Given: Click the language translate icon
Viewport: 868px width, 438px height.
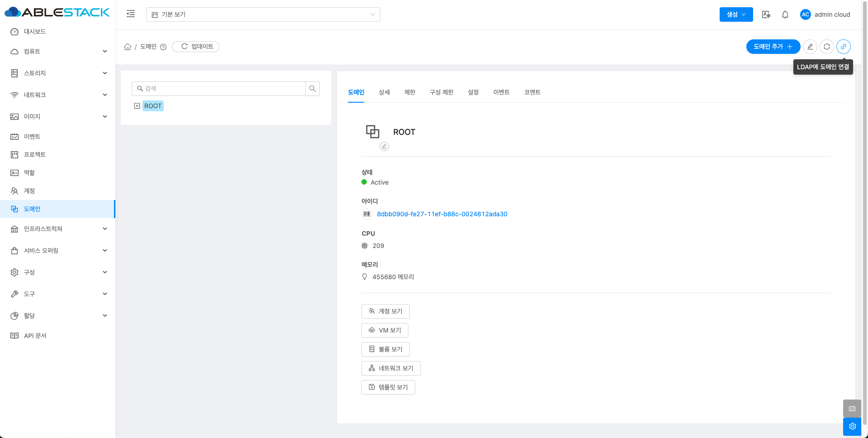Looking at the screenshot, I should [x=766, y=14].
